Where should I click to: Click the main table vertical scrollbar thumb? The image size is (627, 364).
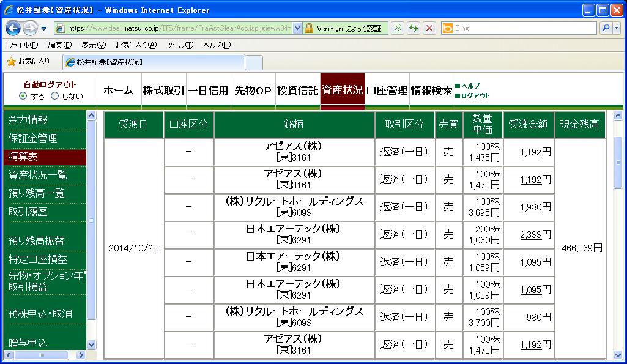pos(618,163)
